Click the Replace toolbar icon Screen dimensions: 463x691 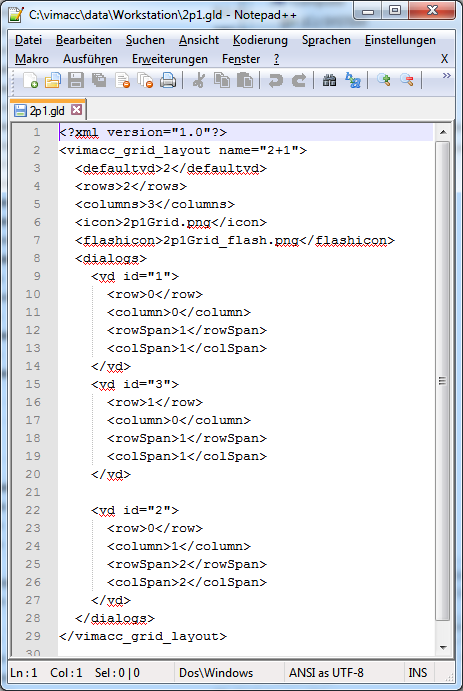point(352,80)
